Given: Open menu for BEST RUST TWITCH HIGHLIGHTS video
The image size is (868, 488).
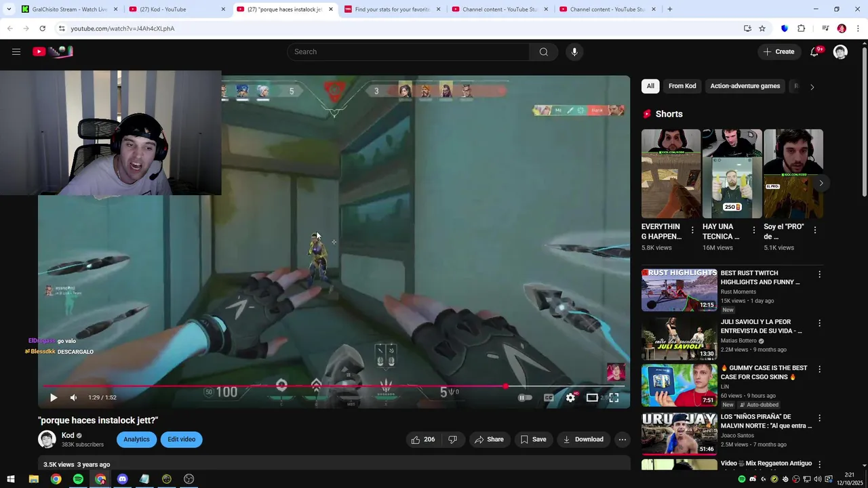Looking at the screenshot, I should pyautogui.click(x=819, y=274).
